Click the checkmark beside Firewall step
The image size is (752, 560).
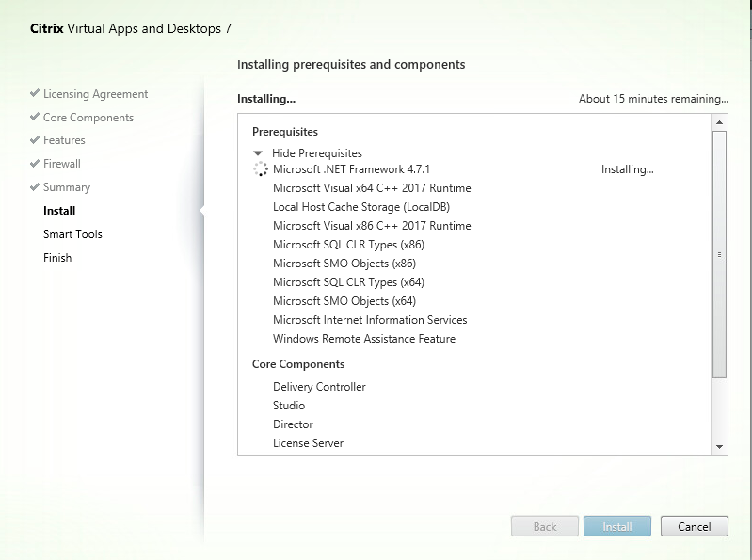[x=35, y=164]
